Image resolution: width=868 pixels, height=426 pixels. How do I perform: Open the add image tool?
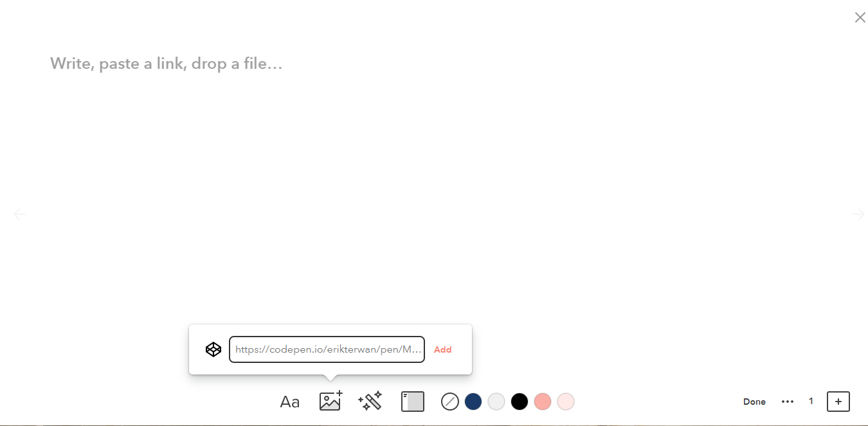click(x=331, y=401)
